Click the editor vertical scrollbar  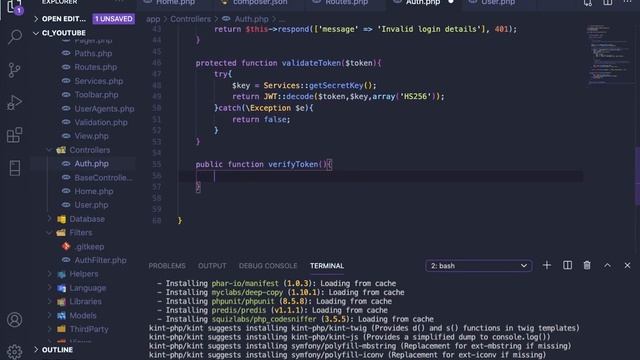click(637, 176)
